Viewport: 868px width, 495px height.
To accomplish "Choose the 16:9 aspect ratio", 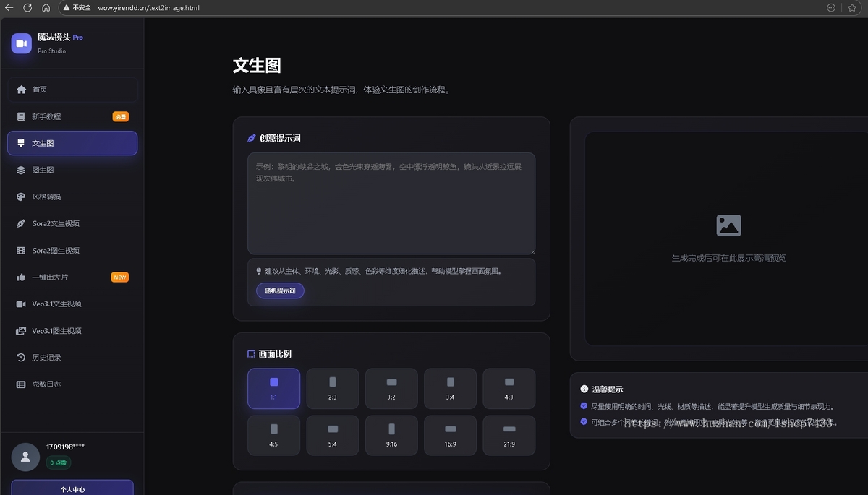I will click(450, 436).
